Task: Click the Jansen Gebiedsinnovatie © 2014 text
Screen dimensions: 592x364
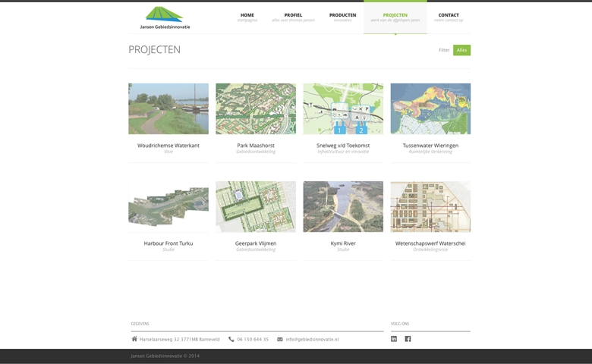Action: (165, 356)
